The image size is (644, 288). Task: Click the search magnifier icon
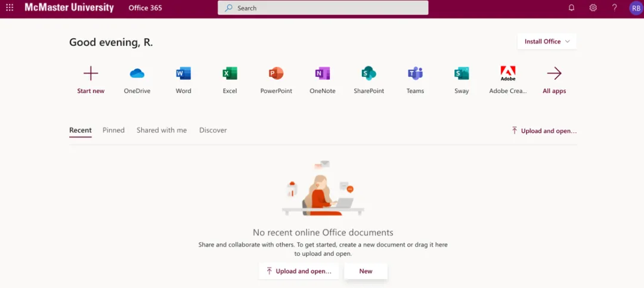pyautogui.click(x=229, y=8)
